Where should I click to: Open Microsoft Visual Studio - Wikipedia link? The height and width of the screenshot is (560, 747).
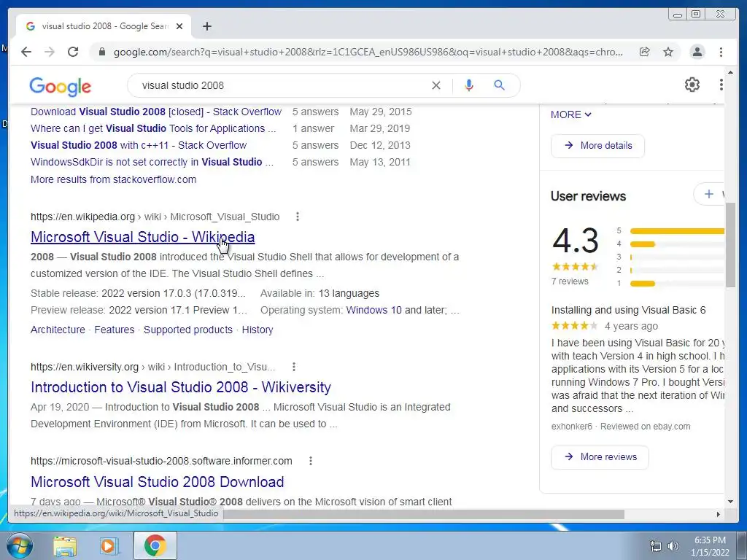(142, 237)
